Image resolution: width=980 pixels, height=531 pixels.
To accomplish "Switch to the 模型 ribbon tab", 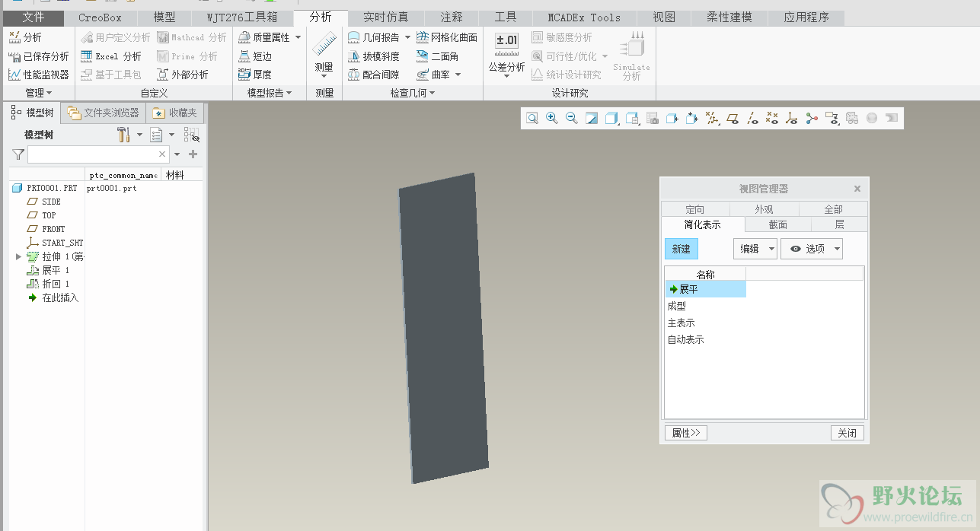I will tap(164, 17).
